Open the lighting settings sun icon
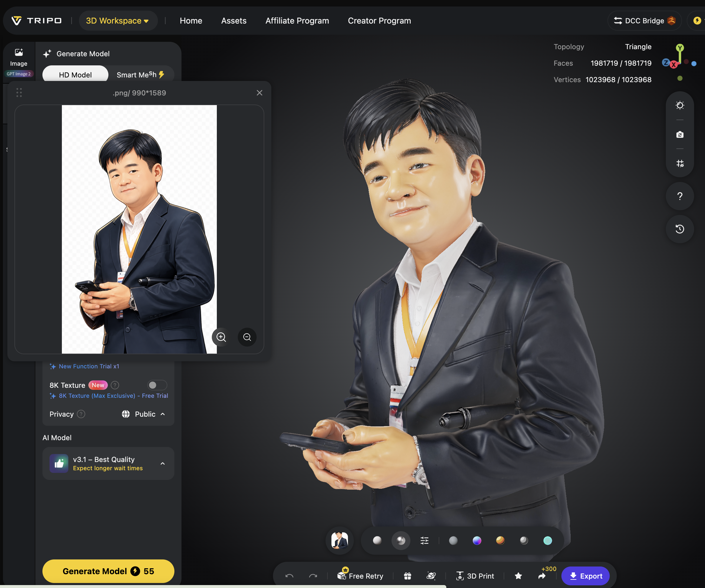The width and height of the screenshot is (705, 588). 680,105
